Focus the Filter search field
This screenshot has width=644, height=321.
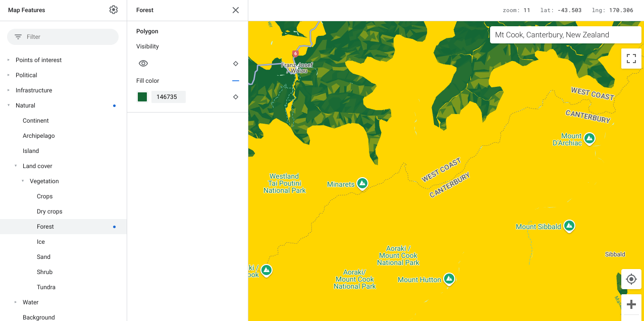(63, 37)
